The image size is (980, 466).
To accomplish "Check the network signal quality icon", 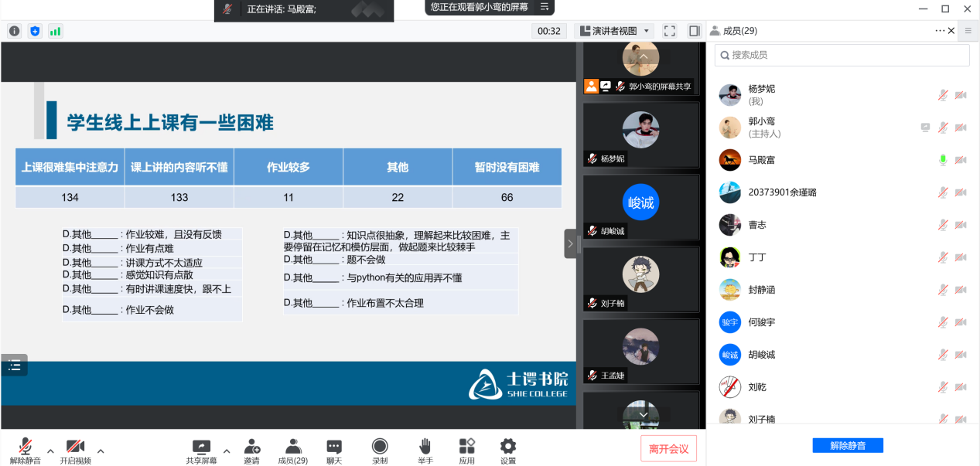I will tap(55, 30).
